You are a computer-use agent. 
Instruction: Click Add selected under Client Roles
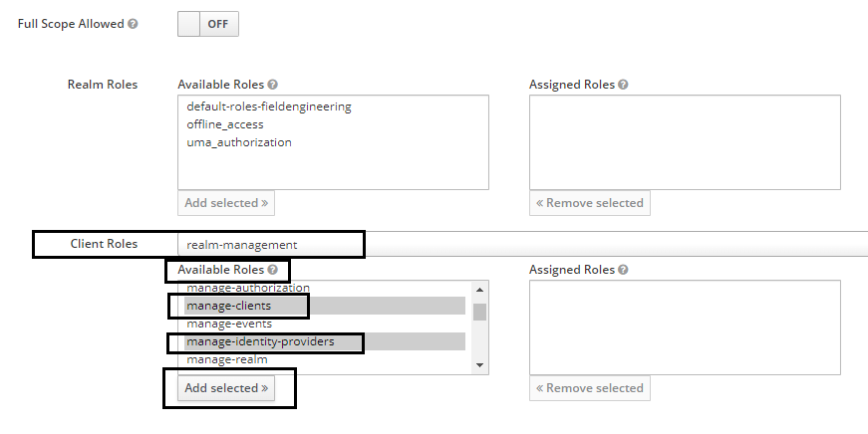click(226, 387)
